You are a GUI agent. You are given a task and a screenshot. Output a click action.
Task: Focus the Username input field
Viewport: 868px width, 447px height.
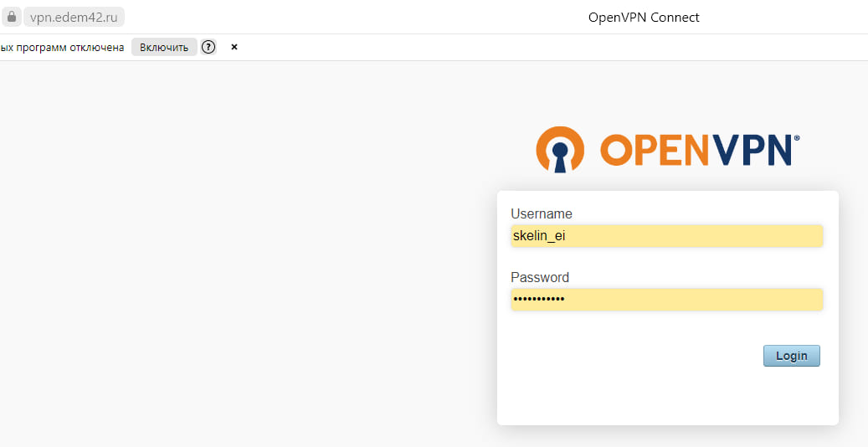[666, 236]
